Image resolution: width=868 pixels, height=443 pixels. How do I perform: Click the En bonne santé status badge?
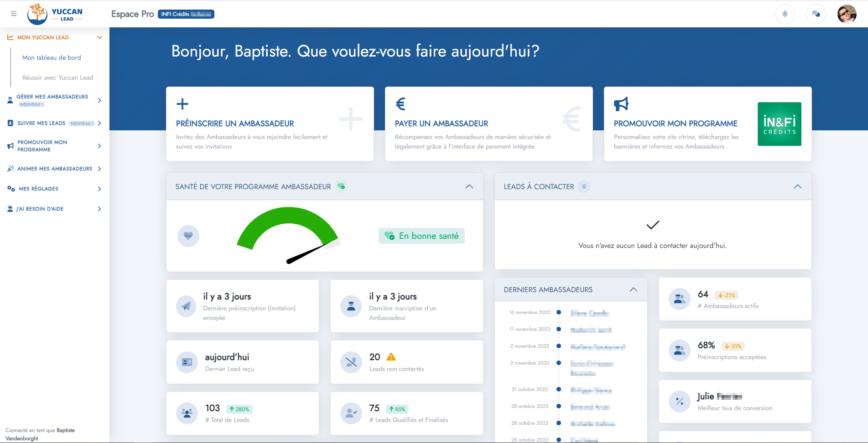(421, 236)
